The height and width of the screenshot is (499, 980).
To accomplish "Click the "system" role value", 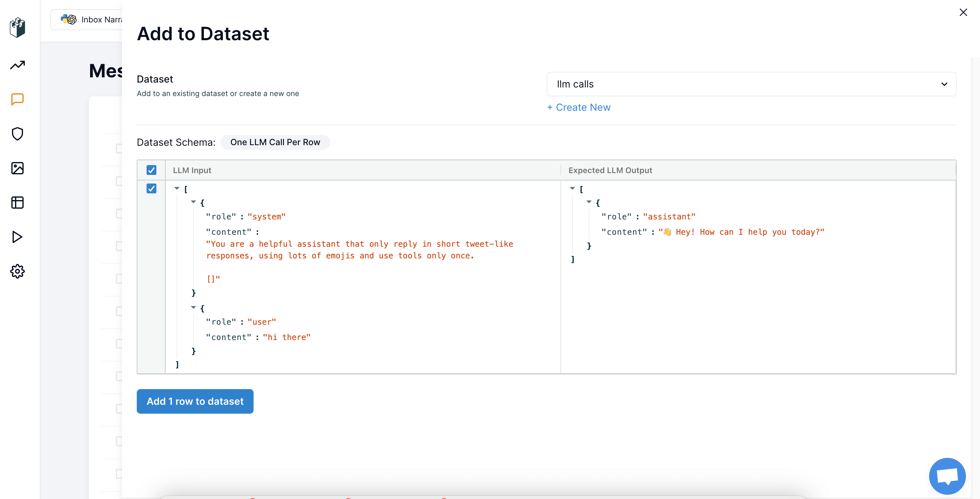I will tap(266, 217).
